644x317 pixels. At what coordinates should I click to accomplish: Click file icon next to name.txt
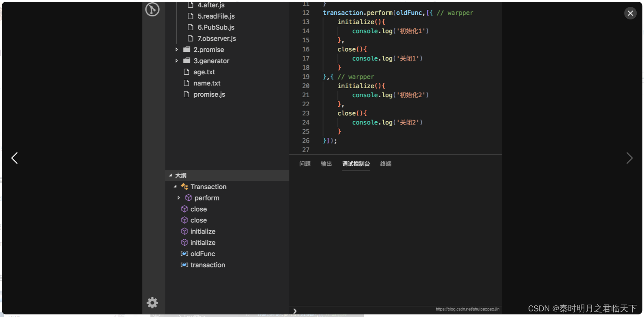click(x=186, y=83)
